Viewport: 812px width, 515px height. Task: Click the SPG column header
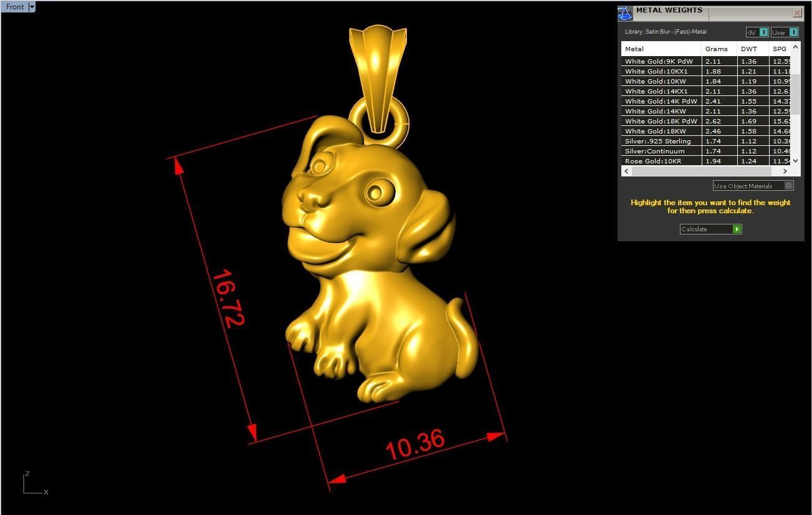click(780, 49)
